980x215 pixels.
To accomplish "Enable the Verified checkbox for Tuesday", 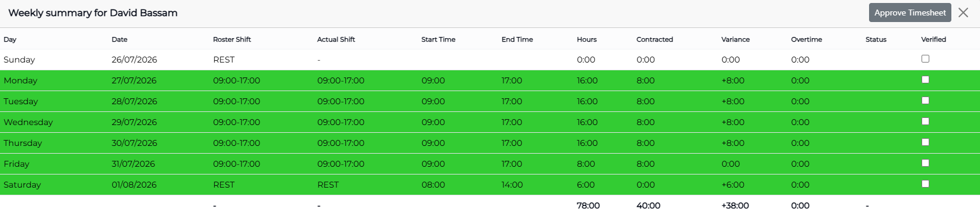I will click(925, 100).
